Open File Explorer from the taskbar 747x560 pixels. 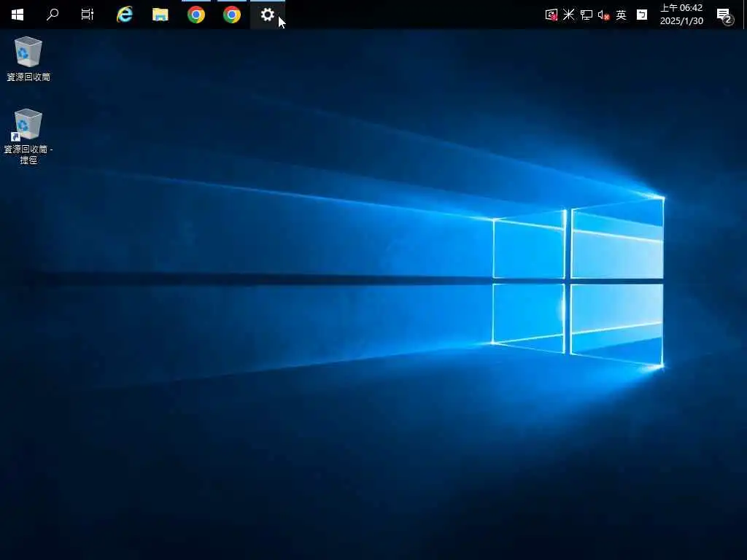[160, 15]
